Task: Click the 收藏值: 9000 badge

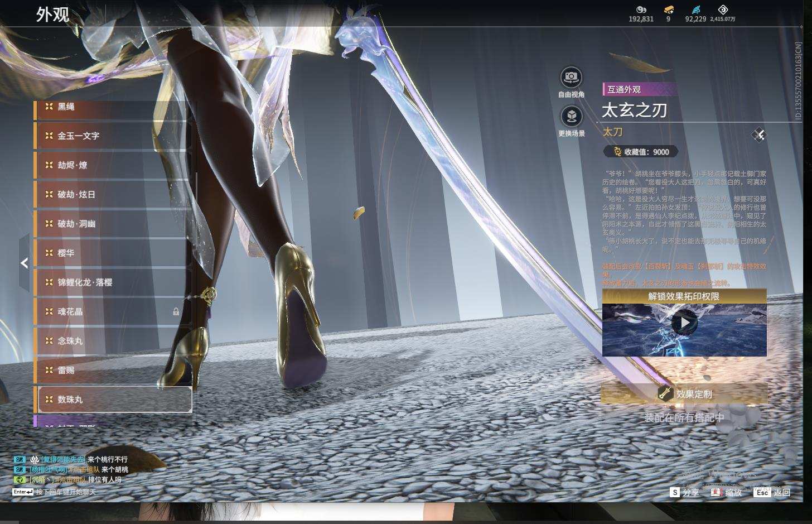Action: tap(641, 152)
